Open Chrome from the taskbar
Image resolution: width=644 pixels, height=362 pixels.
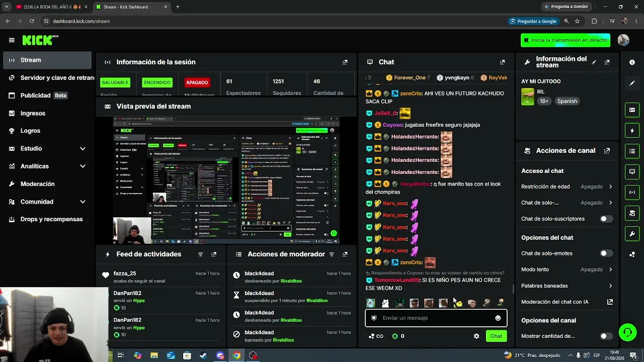click(x=236, y=355)
